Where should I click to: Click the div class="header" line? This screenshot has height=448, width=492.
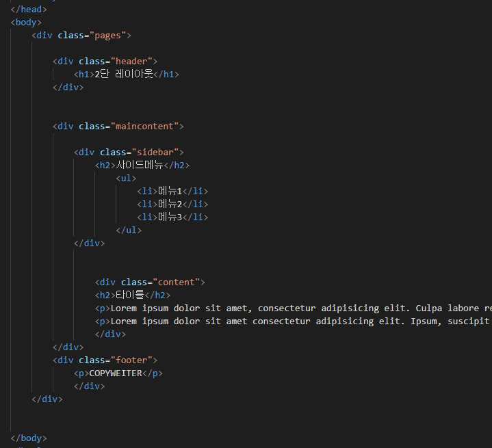pos(105,61)
